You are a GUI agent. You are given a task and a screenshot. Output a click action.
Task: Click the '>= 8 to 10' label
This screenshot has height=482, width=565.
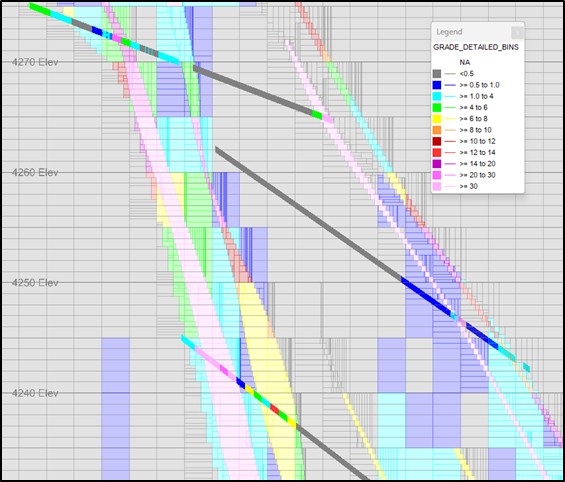pyautogui.click(x=475, y=130)
